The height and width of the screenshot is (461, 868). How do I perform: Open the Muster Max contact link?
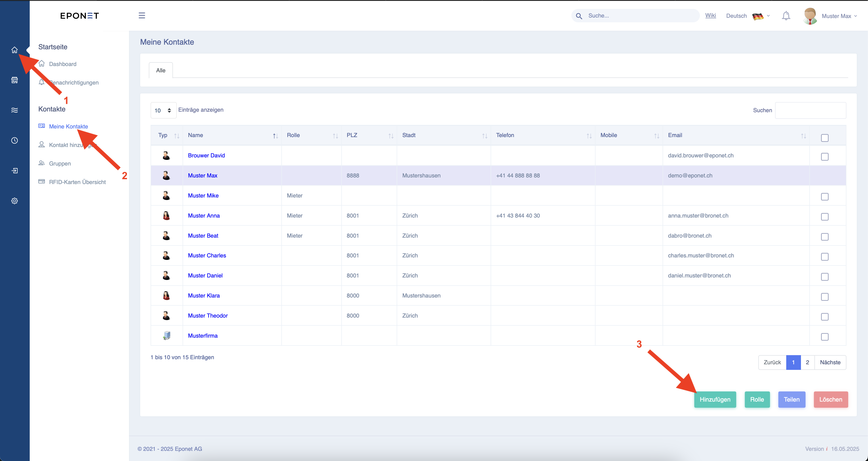(202, 175)
